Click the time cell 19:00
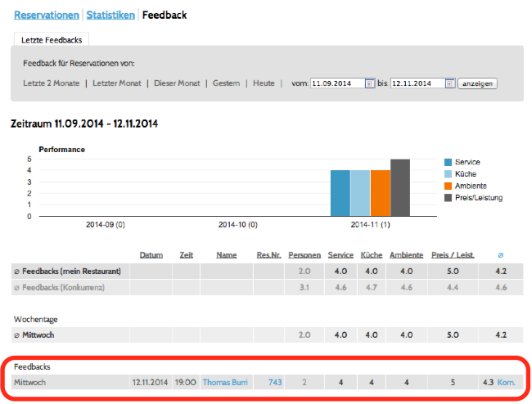Screen dimensions: 532x404 click(185, 382)
